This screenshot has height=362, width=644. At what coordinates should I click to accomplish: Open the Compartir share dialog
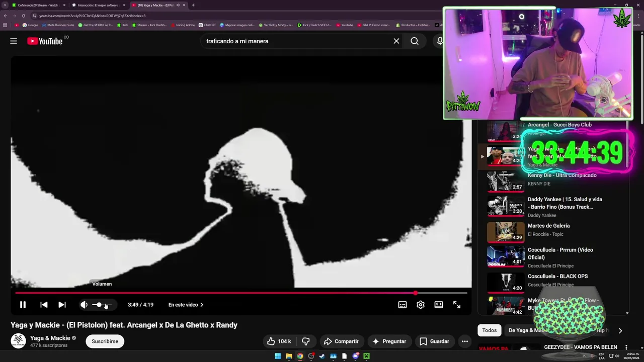point(341,341)
